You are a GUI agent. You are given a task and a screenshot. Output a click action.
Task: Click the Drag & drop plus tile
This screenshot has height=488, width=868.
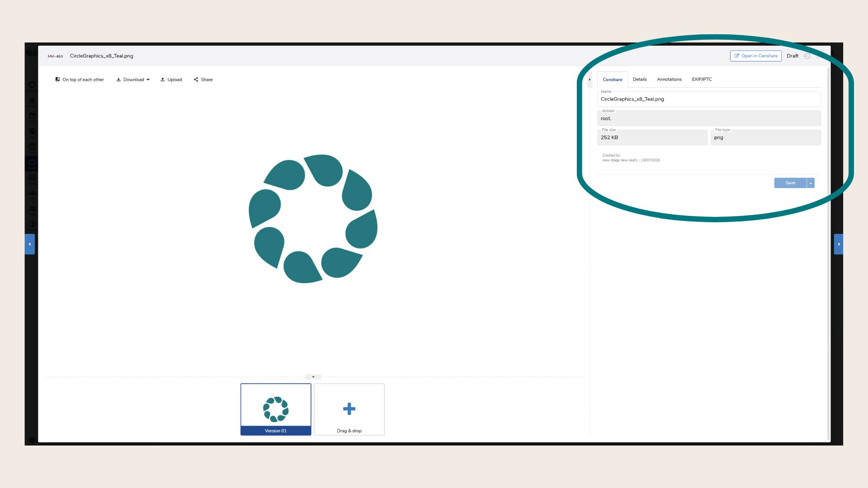(x=349, y=409)
